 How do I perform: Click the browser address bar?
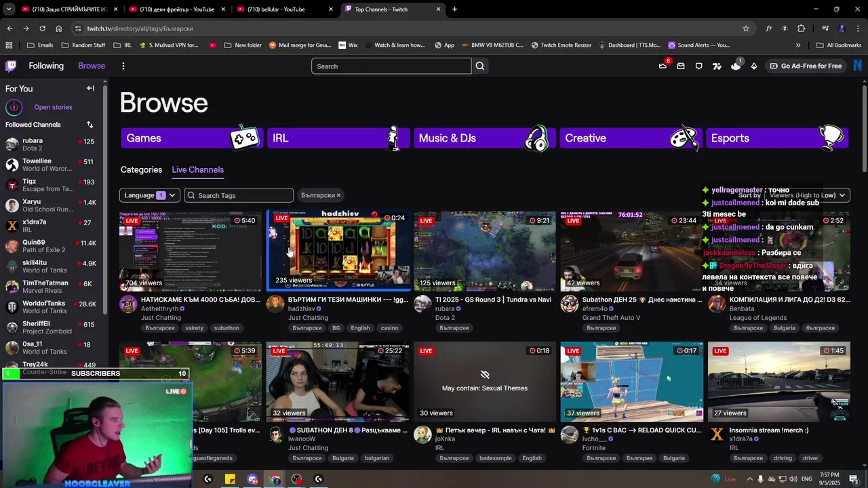[x=407, y=28]
